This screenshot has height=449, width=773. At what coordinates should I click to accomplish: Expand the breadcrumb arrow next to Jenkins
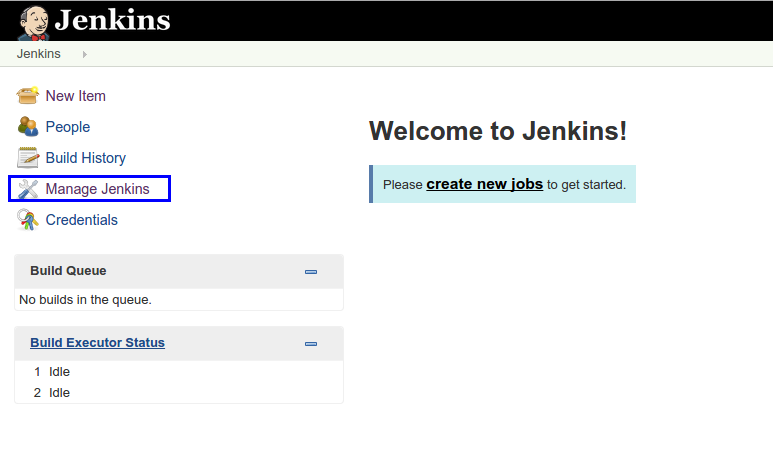tap(85, 54)
